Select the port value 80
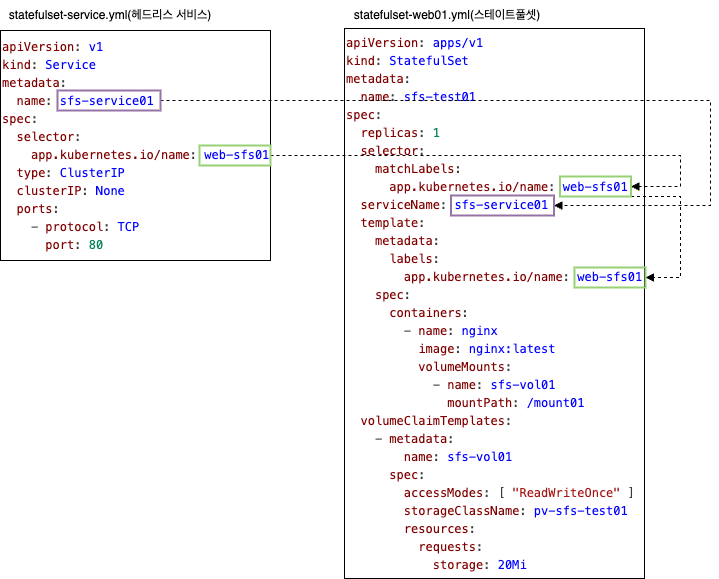The height and width of the screenshot is (579, 719). point(95,245)
